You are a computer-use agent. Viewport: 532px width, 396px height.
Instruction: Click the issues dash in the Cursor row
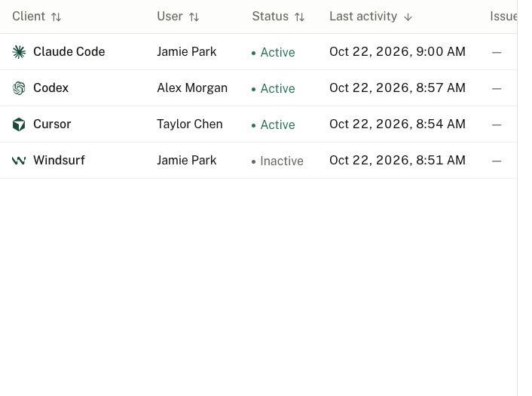(x=497, y=124)
